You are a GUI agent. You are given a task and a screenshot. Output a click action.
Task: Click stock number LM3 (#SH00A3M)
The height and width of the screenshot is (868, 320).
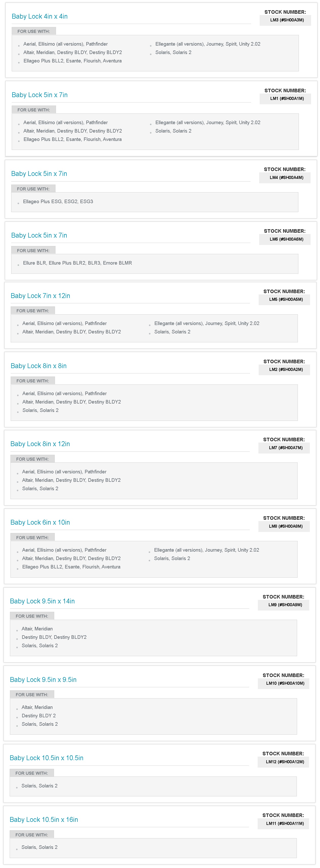coord(287,20)
